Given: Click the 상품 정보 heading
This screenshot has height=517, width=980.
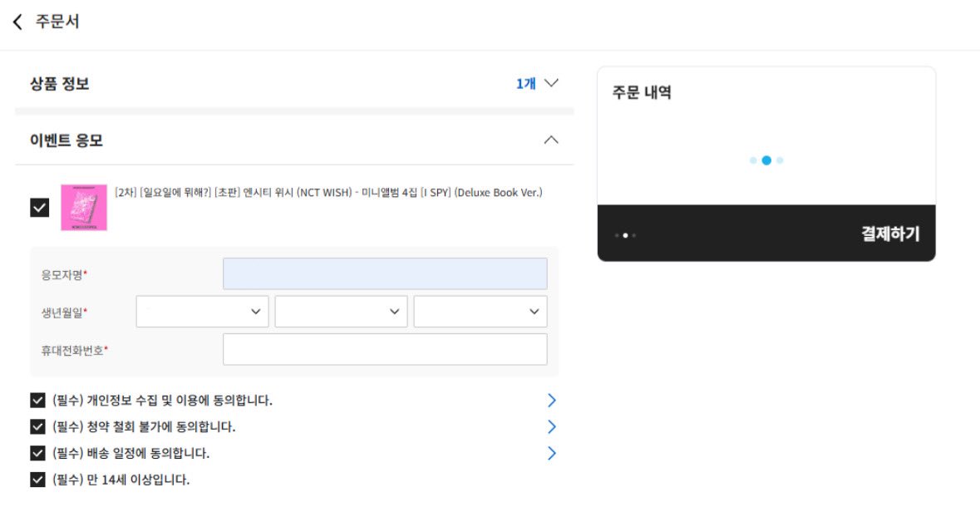Looking at the screenshot, I should (59, 84).
